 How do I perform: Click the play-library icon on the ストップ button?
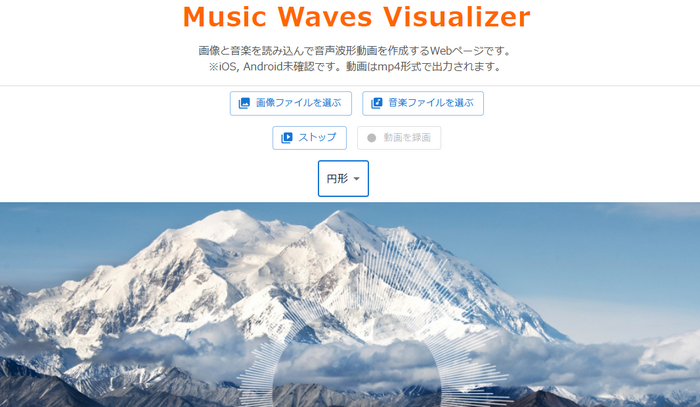287,137
